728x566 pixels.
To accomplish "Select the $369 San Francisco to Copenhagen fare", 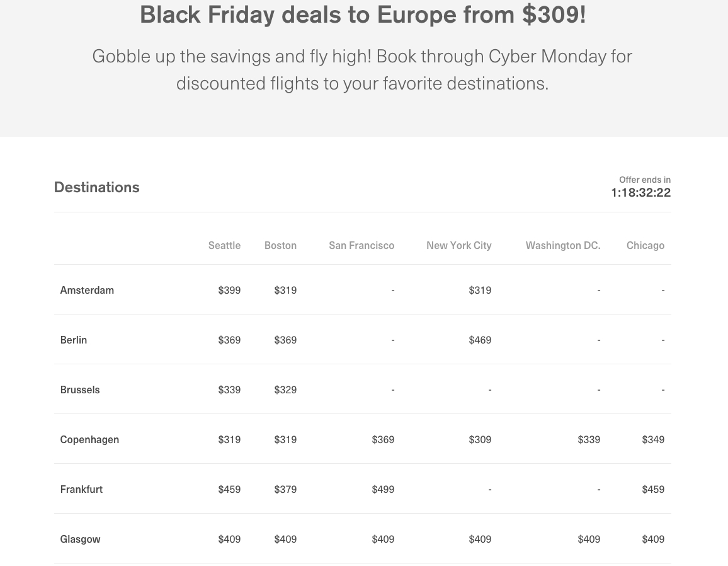I will coord(382,439).
